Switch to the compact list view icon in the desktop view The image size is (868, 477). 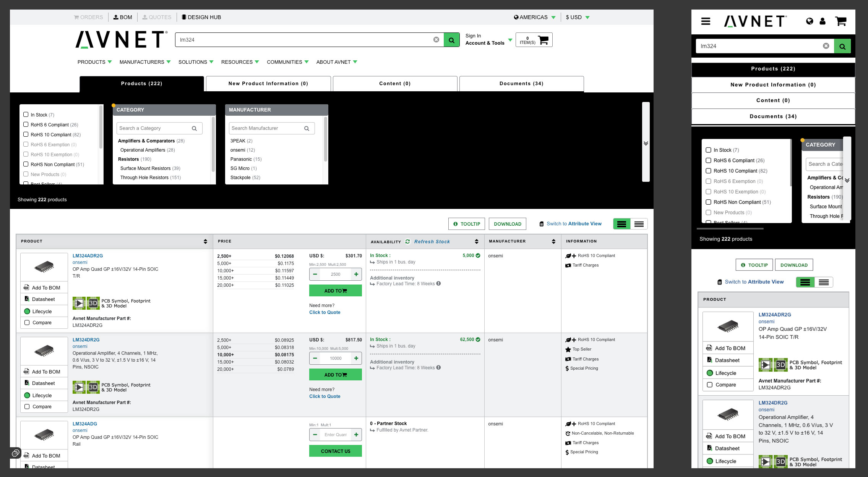[x=639, y=224]
